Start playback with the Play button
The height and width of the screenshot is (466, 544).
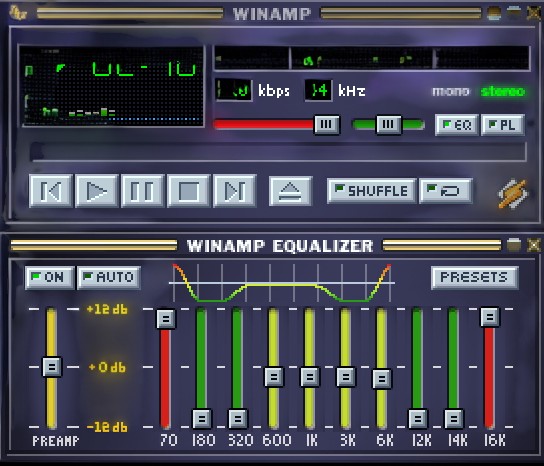pyautogui.click(x=97, y=191)
